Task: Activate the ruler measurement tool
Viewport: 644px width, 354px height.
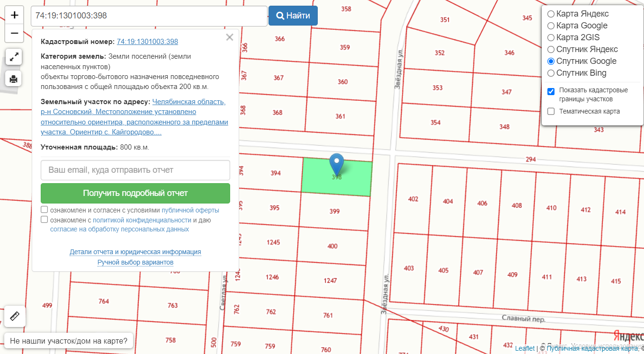Action: (x=14, y=316)
